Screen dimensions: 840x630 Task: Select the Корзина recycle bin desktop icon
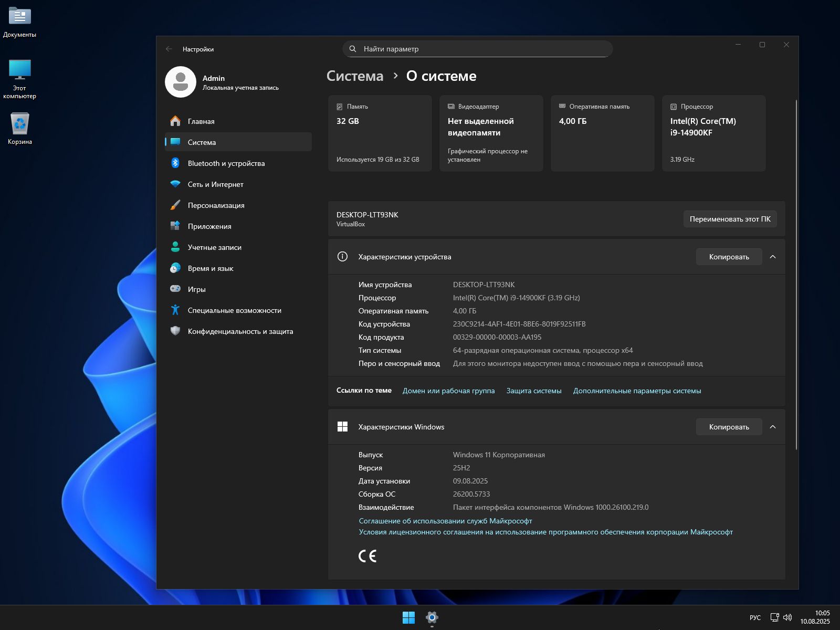19,129
